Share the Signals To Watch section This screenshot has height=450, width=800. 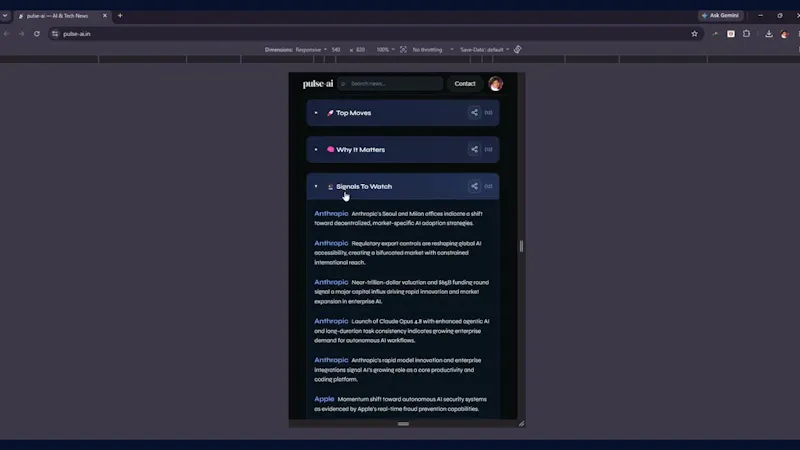(474, 186)
